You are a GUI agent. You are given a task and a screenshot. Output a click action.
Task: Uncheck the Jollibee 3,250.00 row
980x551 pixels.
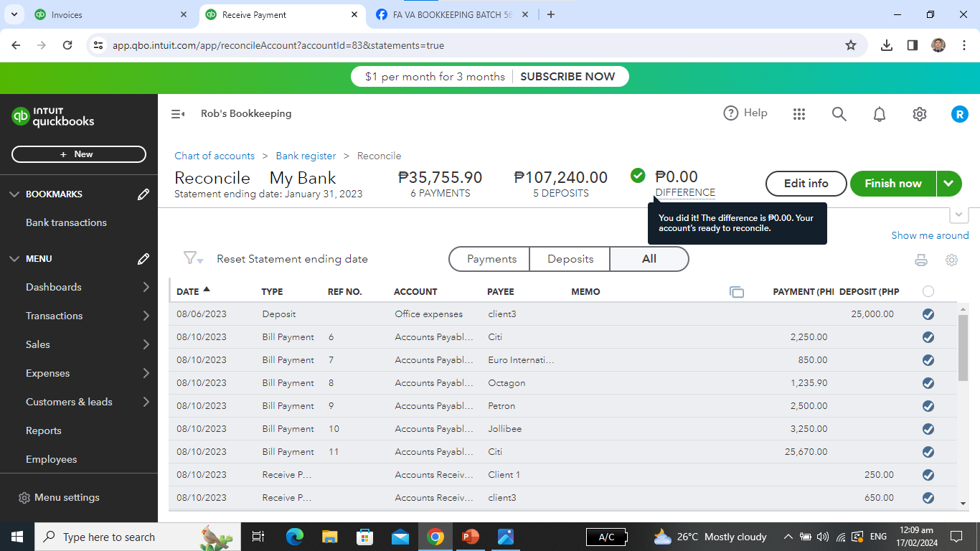tap(928, 429)
